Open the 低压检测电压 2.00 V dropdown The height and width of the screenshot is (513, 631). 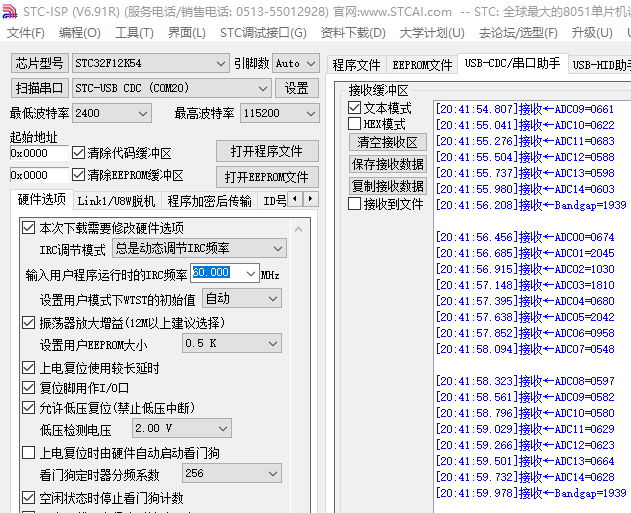point(182,429)
